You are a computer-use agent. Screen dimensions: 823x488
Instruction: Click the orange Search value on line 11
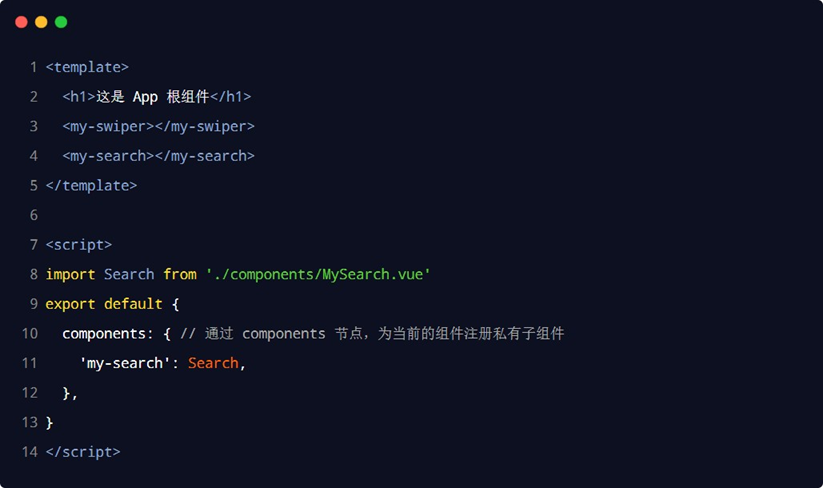tap(213, 363)
